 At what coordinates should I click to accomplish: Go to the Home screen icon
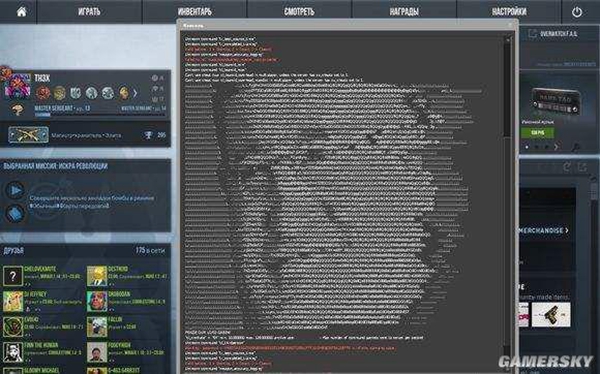[x=21, y=12]
